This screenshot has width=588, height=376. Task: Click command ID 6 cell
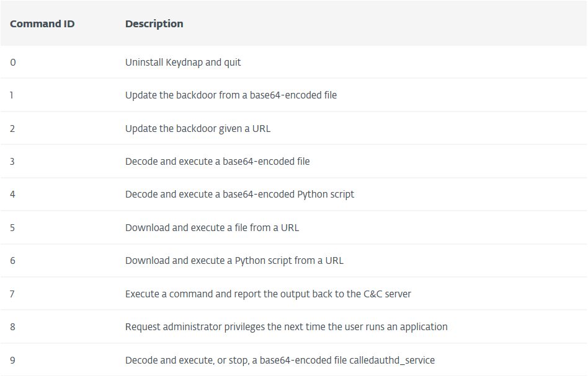point(12,261)
